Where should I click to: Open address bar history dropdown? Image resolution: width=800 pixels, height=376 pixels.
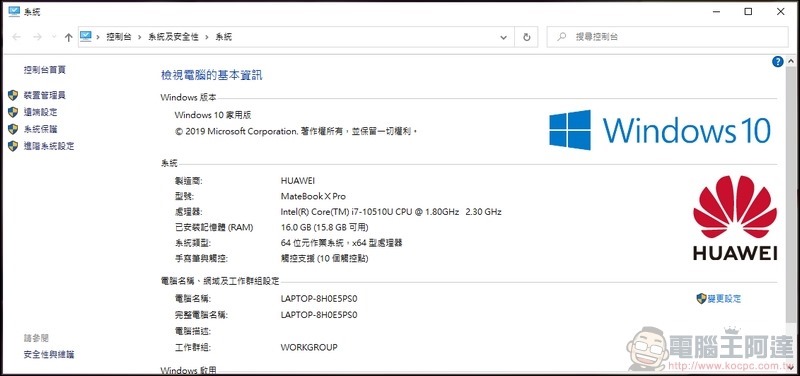coord(504,37)
